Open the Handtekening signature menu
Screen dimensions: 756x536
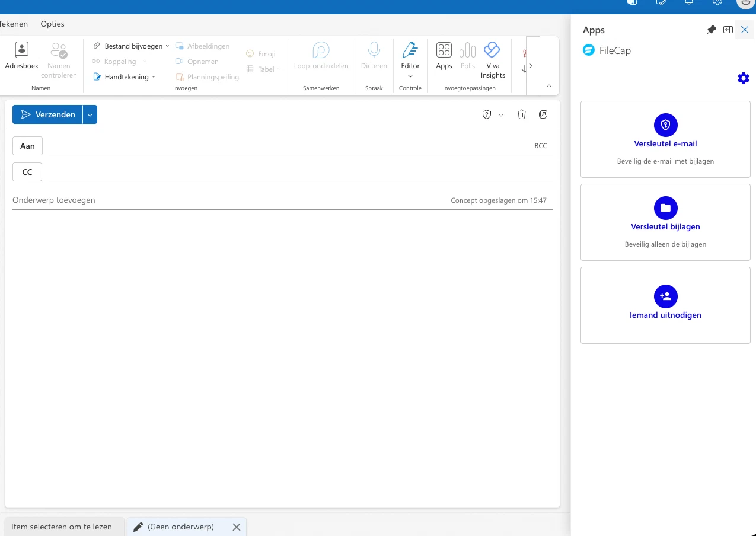tap(124, 76)
